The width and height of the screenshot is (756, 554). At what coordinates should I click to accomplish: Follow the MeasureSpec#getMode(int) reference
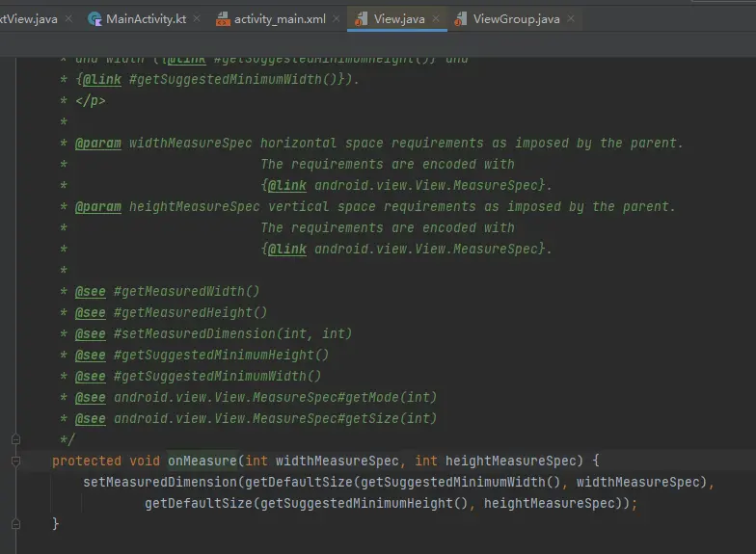(276, 397)
